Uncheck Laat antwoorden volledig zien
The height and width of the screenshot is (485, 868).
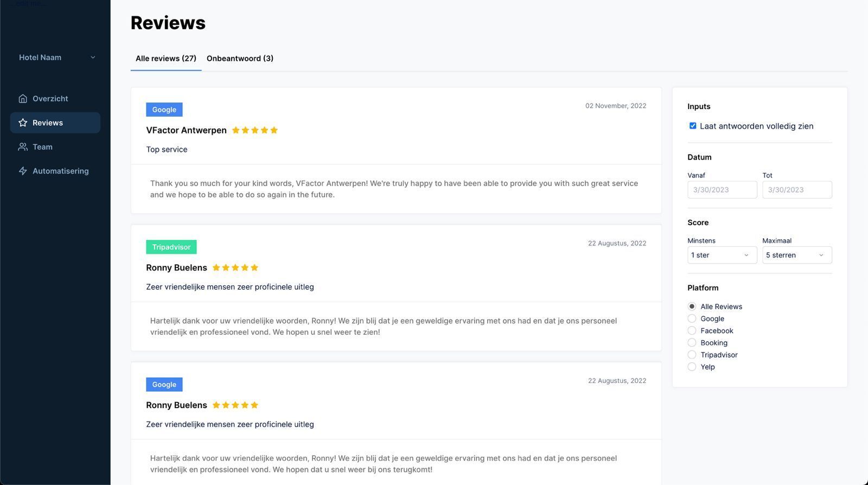693,126
